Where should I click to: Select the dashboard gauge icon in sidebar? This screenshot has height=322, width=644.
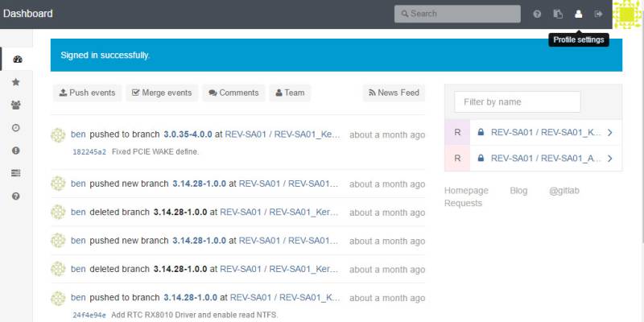(17, 59)
